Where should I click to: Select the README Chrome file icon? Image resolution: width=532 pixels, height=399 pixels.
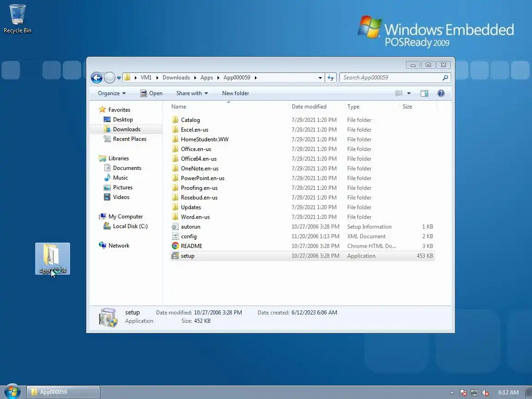175,246
